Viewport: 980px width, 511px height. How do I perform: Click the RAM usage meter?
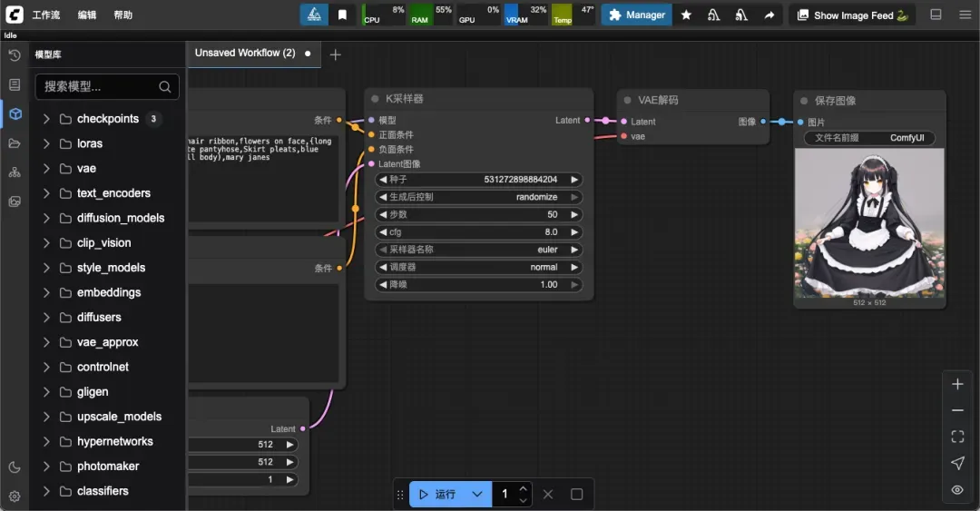[431, 15]
